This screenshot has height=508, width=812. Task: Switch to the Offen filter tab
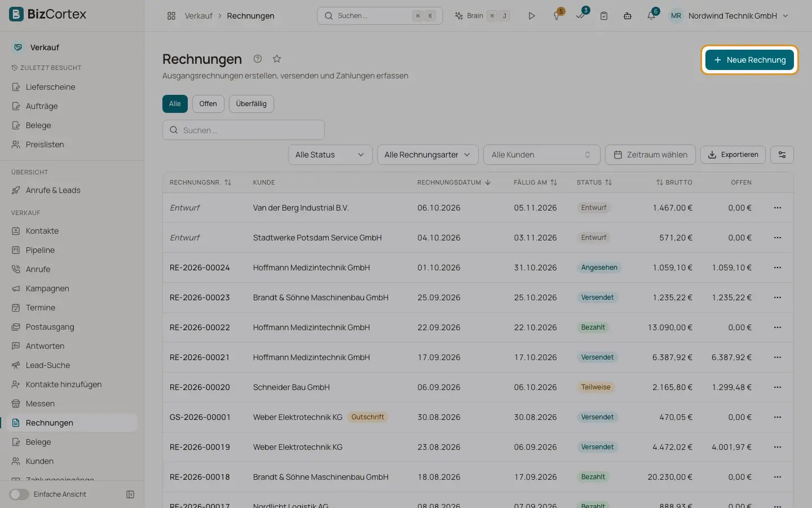(x=208, y=104)
